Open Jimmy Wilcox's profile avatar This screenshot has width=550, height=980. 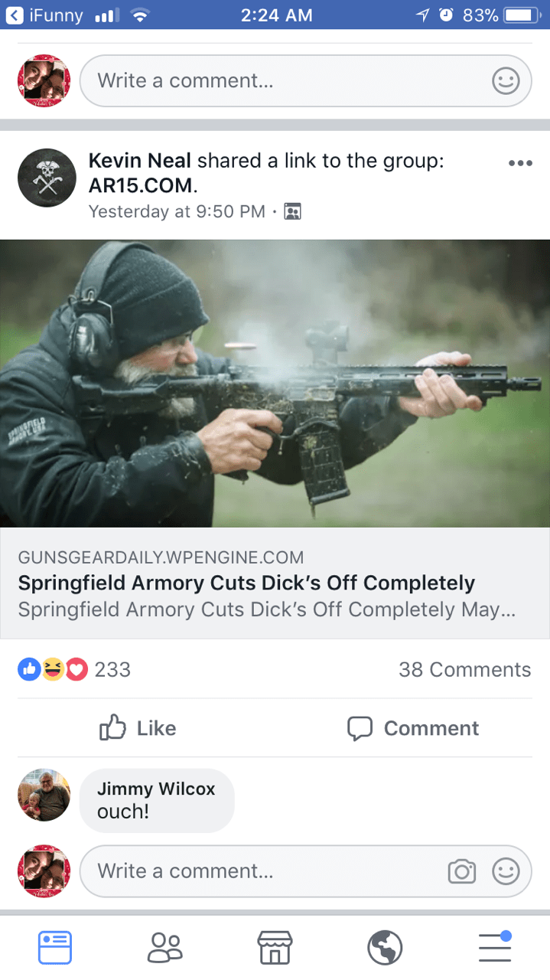click(44, 795)
